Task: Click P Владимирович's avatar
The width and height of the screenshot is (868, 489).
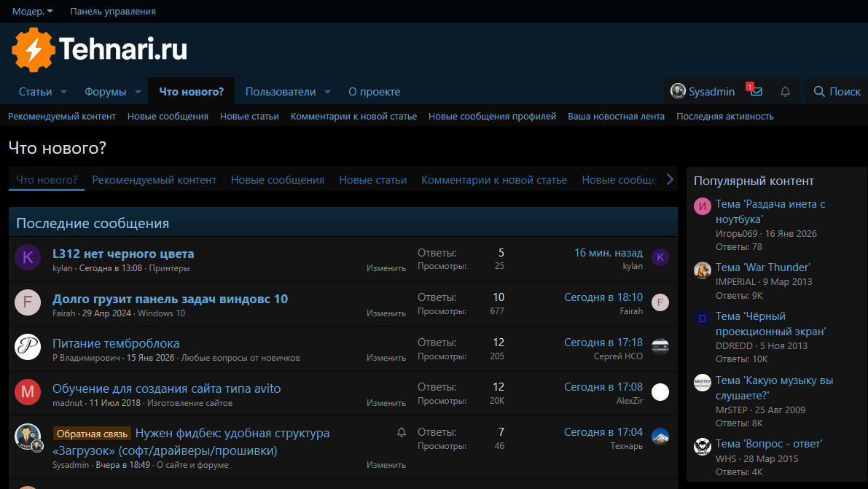Action: coord(28,347)
